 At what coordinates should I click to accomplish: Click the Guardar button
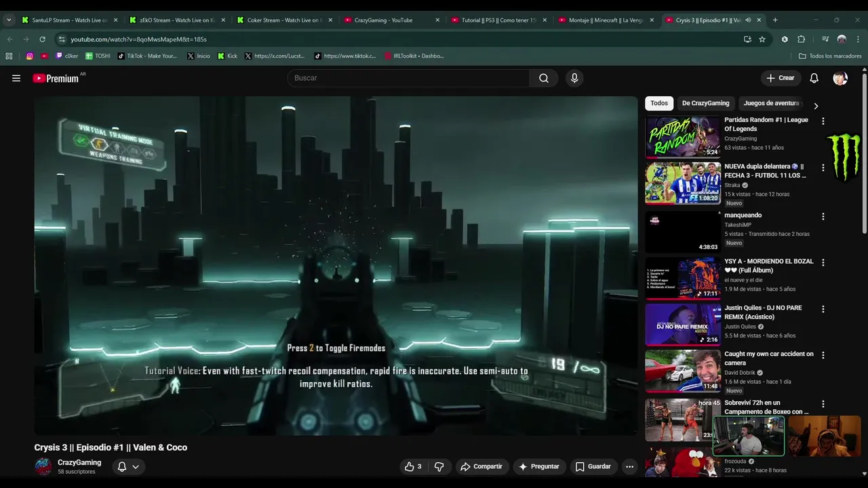coord(593,466)
